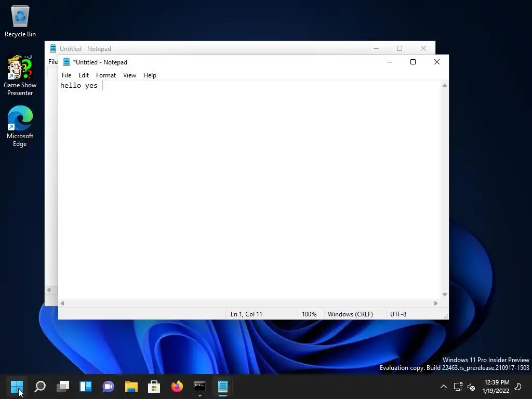Open taskbar Search
Image resolution: width=532 pixels, height=399 pixels.
click(40, 386)
